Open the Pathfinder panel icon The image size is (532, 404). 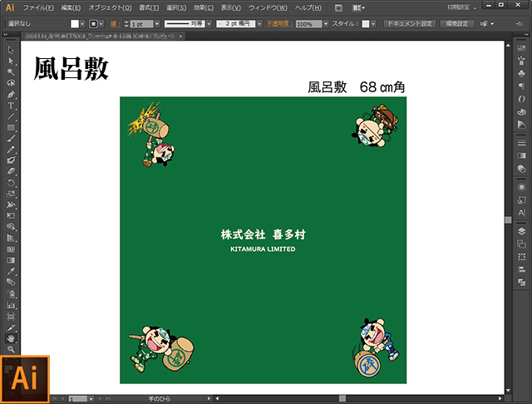coord(521,282)
